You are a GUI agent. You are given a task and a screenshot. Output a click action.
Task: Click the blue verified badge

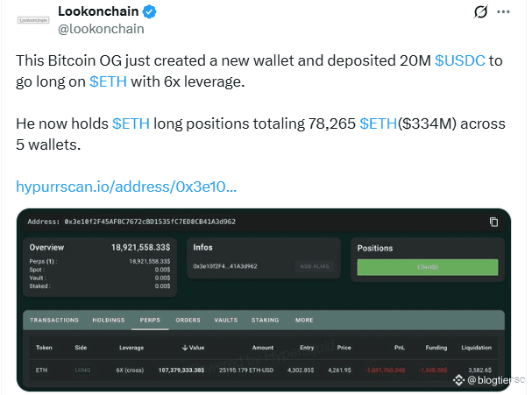coord(149,11)
